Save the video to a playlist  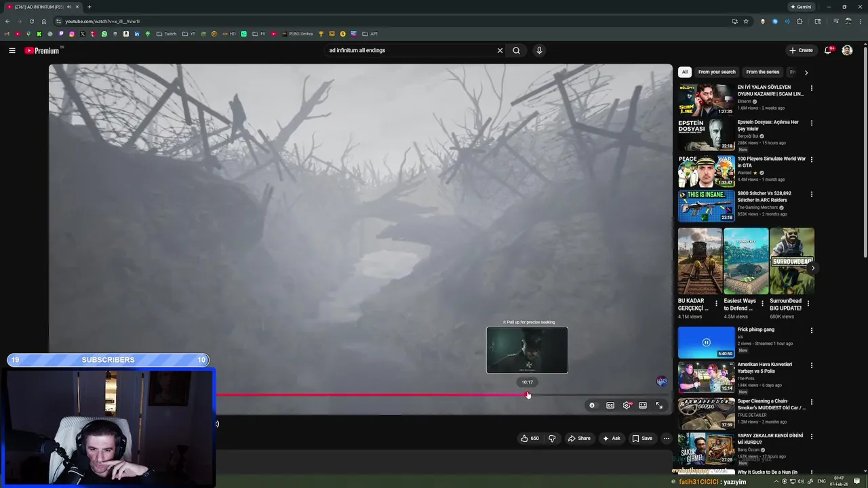pos(642,439)
